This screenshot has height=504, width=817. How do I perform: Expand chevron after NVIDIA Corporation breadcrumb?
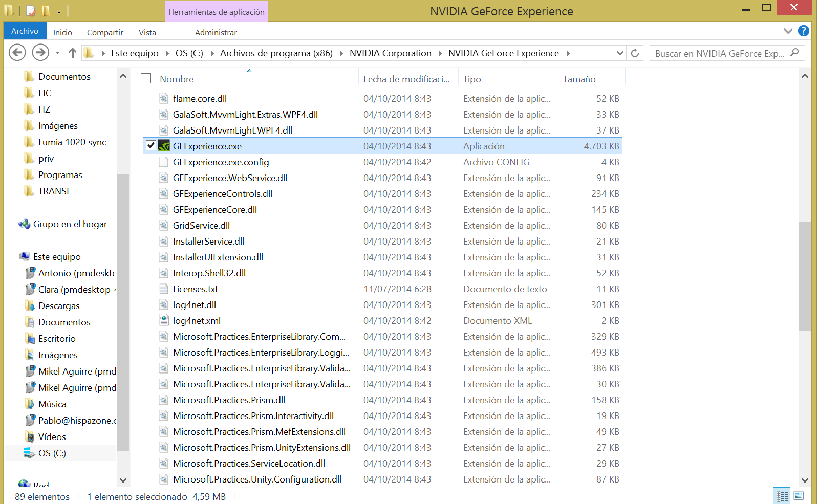coord(440,53)
